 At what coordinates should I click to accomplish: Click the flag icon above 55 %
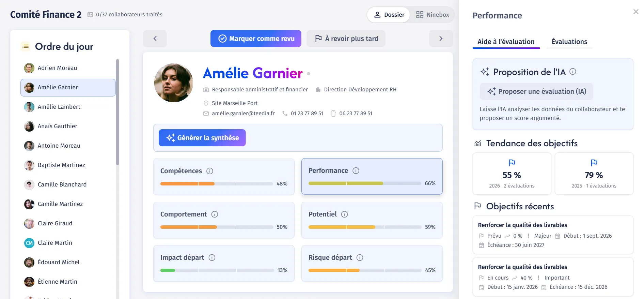512,163
